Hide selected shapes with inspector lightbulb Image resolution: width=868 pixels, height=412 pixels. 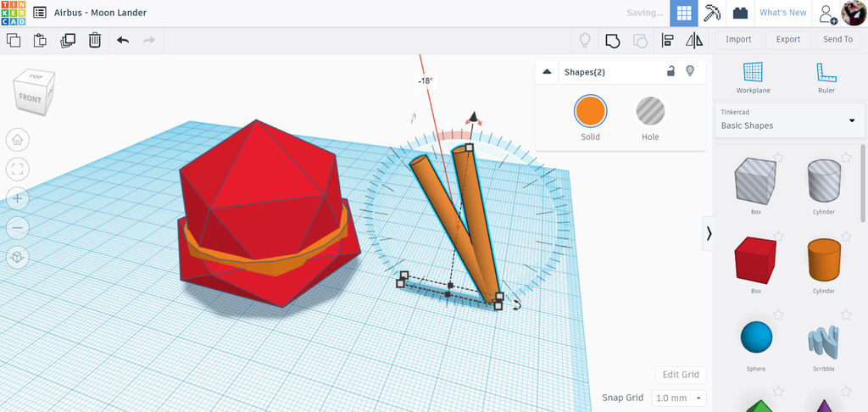point(690,71)
